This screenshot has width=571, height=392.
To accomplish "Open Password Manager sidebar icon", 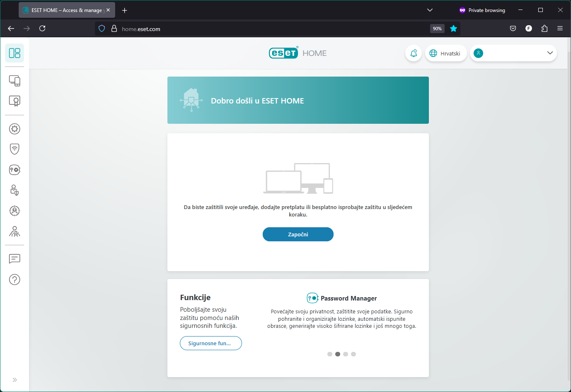I will [x=15, y=170].
